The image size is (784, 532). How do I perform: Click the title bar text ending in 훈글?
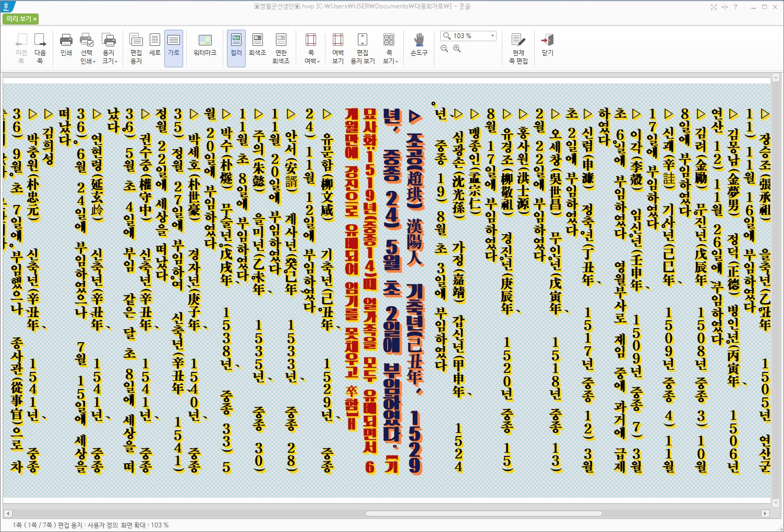point(362,6)
